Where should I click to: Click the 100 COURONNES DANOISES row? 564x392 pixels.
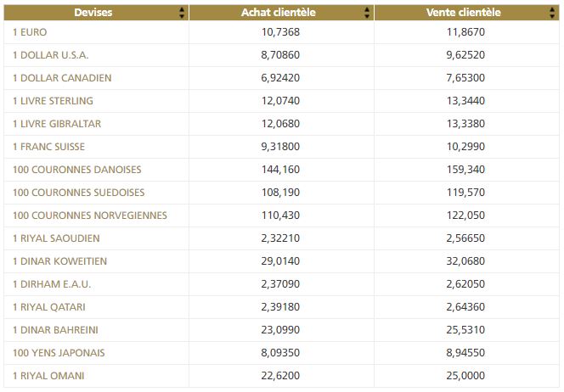pos(77,170)
